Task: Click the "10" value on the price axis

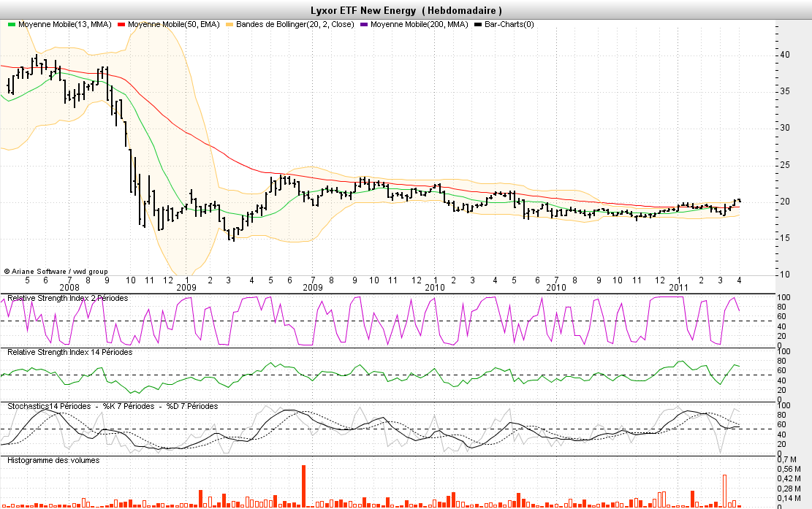Action: pos(785,275)
